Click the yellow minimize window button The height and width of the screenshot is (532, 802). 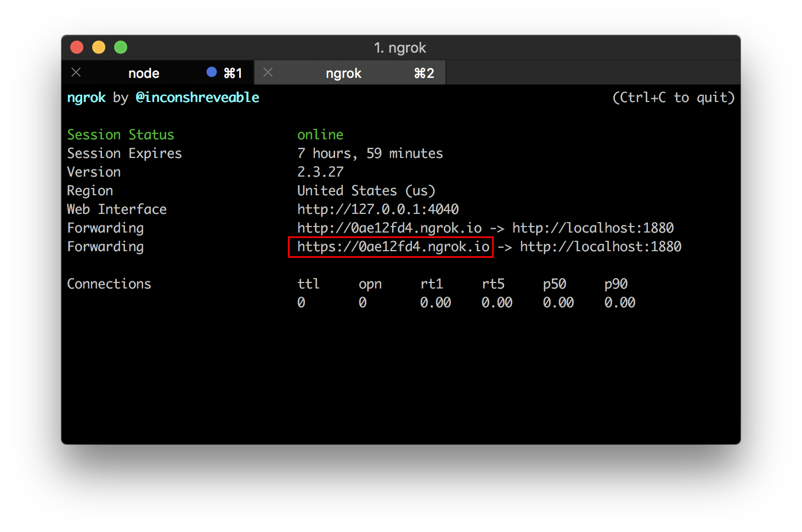(99, 48)
